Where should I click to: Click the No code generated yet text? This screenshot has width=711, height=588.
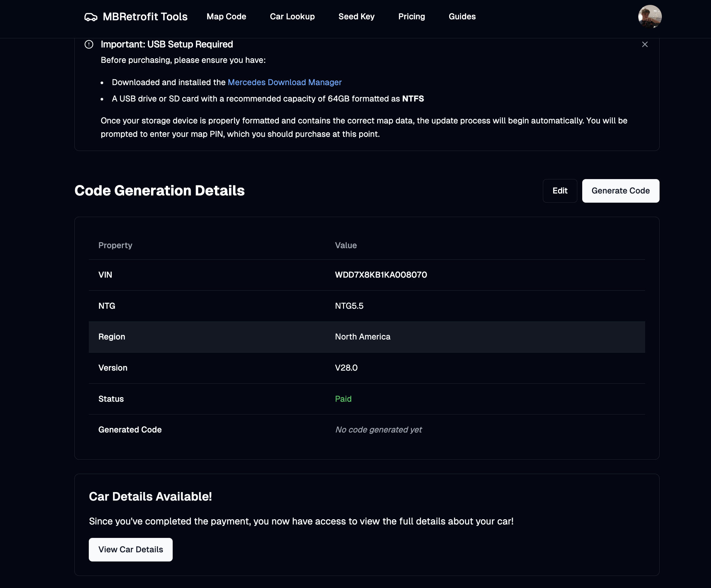point(378,430)
